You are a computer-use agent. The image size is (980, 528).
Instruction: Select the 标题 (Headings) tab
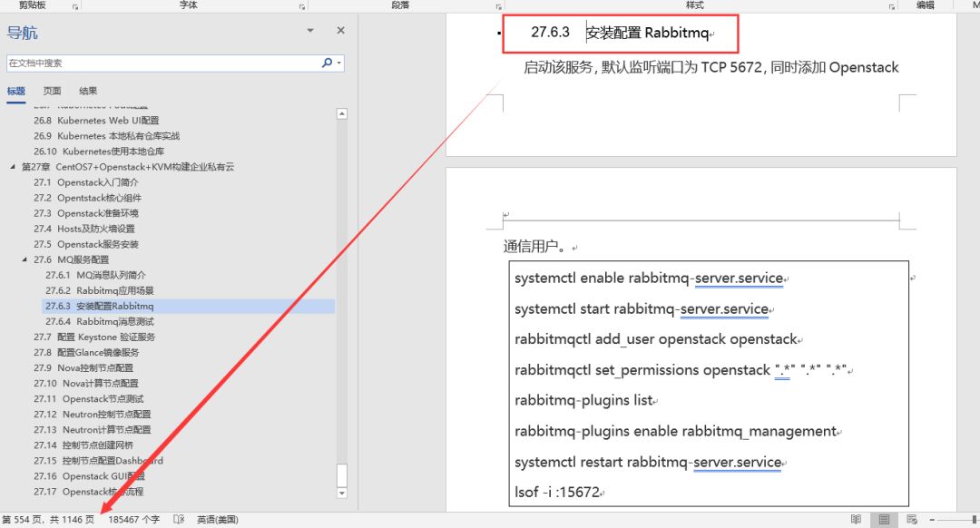16,92
